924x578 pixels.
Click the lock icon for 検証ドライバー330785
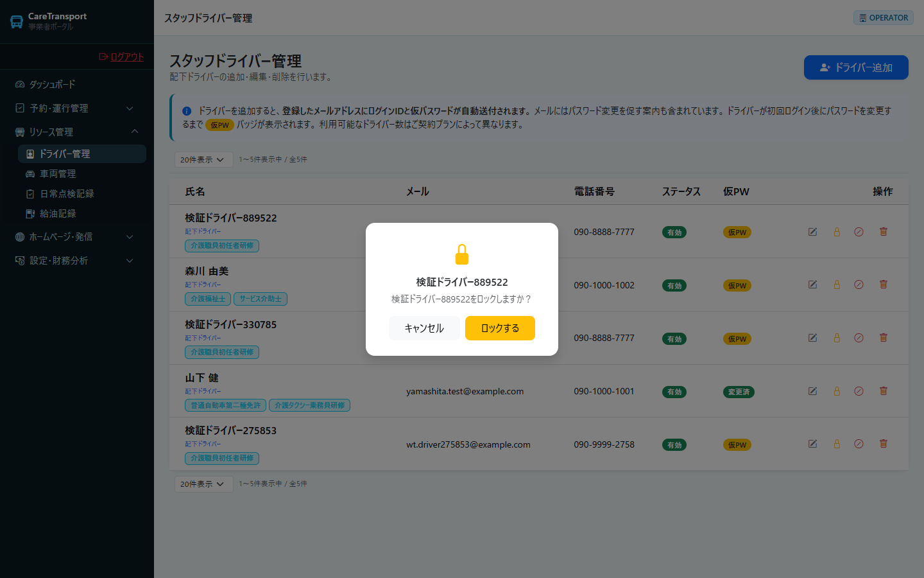837,338
